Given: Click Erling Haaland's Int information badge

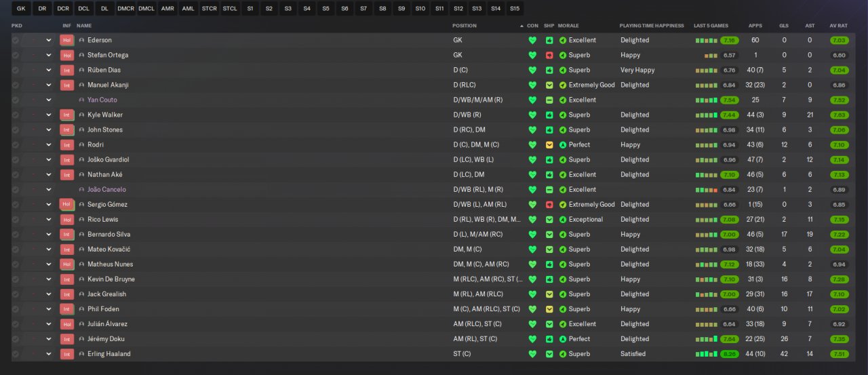Looking at the screenshot, I should point(66,354).
